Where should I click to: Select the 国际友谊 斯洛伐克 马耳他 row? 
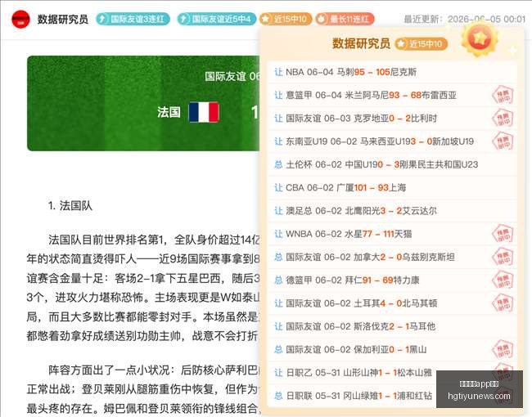point(392,326)
